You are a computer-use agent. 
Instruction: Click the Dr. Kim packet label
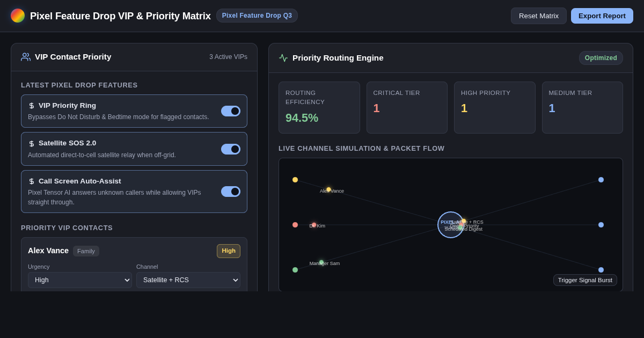(317, 226)
